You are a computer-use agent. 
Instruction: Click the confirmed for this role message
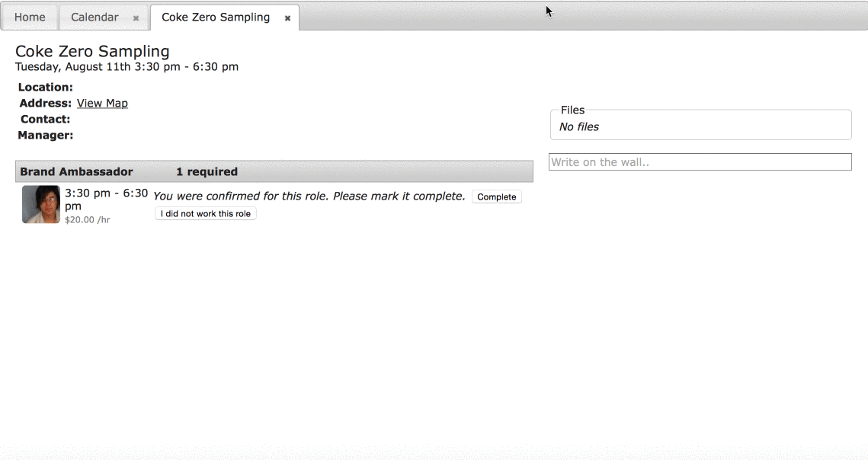coord(309,196)
